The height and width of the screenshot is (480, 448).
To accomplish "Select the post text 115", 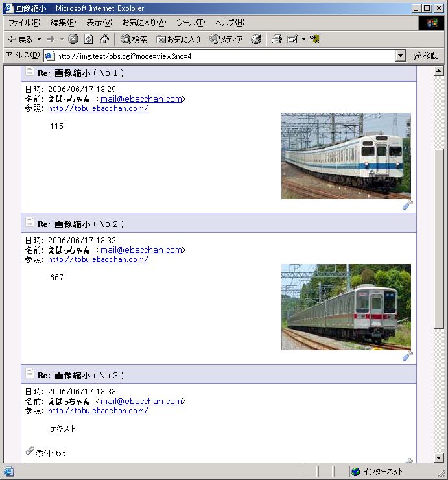I will [56, 126].
